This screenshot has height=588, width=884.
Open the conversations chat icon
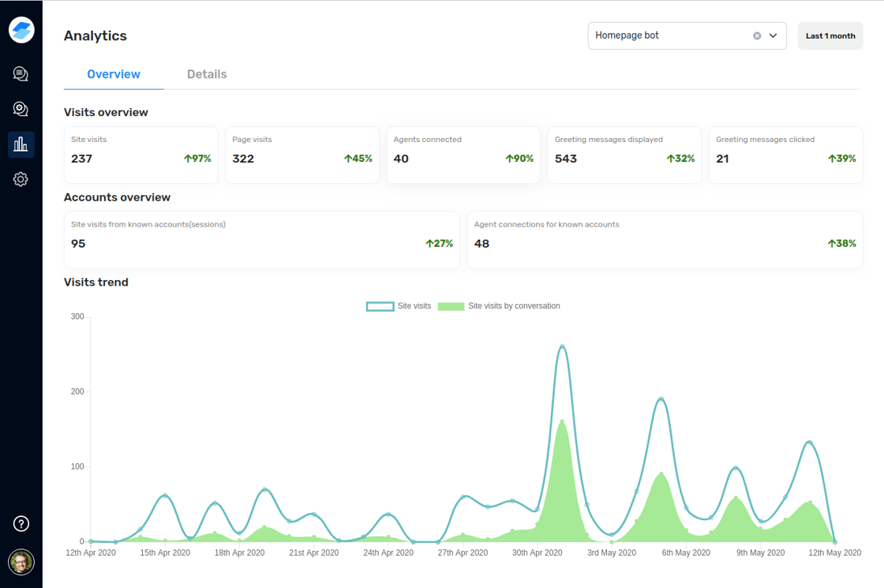click(x=21, y=74)
